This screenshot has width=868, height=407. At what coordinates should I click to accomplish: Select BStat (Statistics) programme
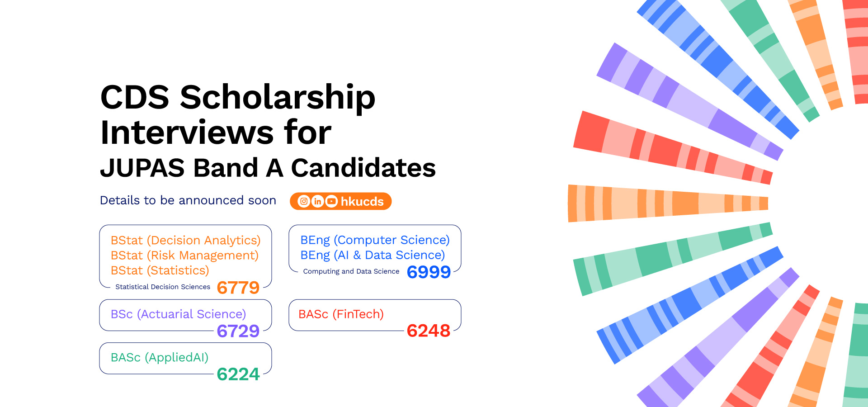click(160, 270)
